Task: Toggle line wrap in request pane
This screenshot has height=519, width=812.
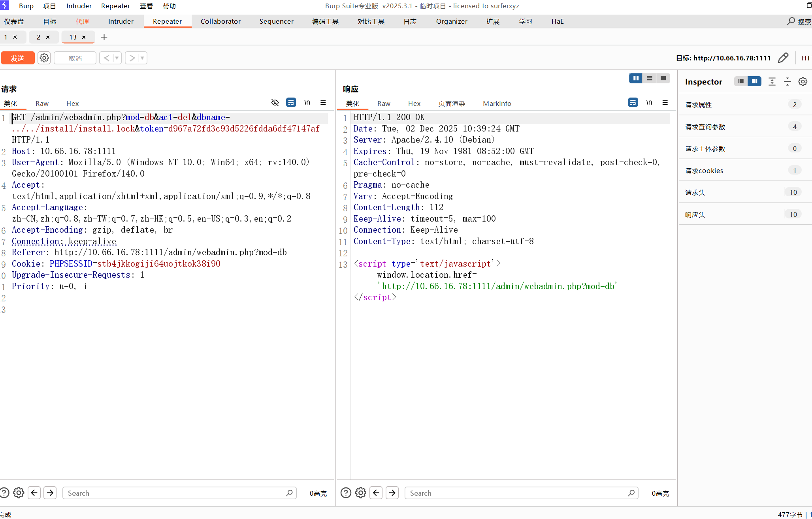Action: [x=291, y=103]
